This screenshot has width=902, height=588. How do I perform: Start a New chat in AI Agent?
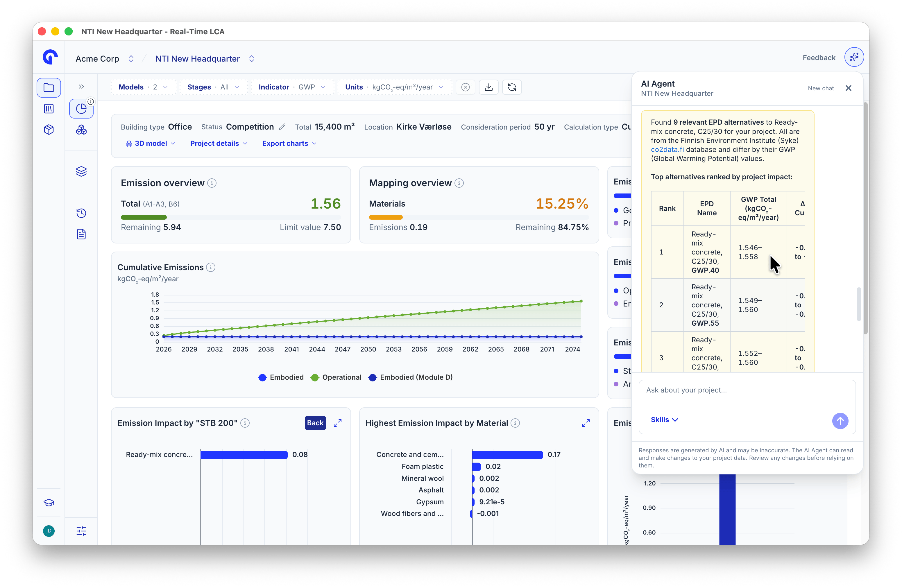point(821,88)
